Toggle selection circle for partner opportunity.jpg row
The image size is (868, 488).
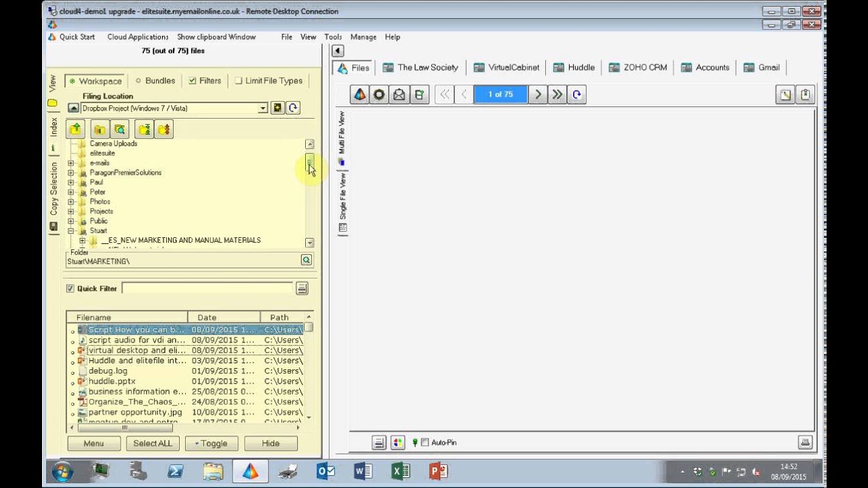pos(73,413)
